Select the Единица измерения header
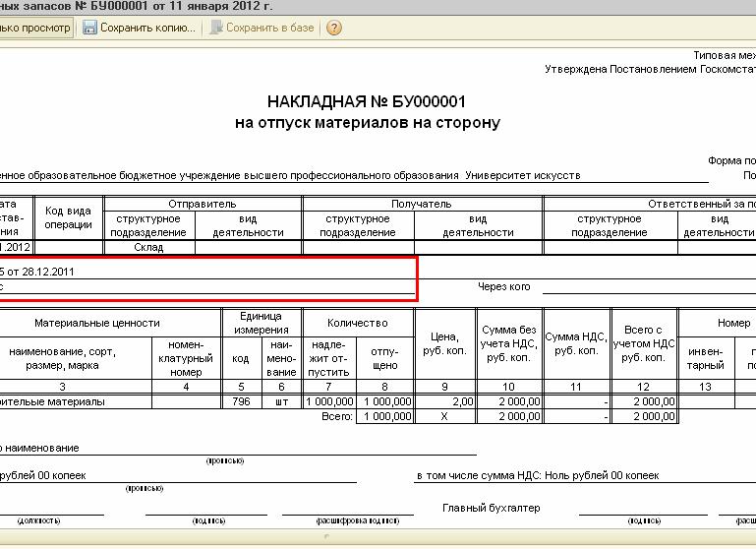This screenshot has width=756, height=549. tap(261, 324)
